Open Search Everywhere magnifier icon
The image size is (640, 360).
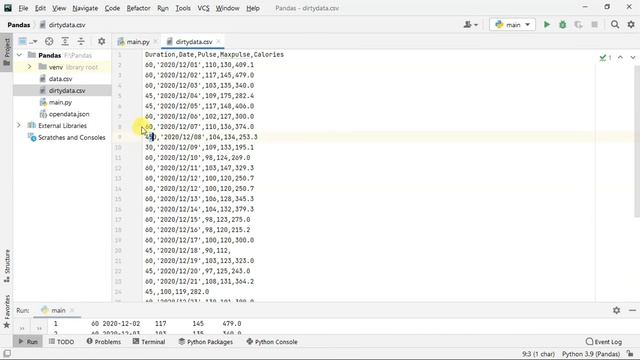coord(615,25)
